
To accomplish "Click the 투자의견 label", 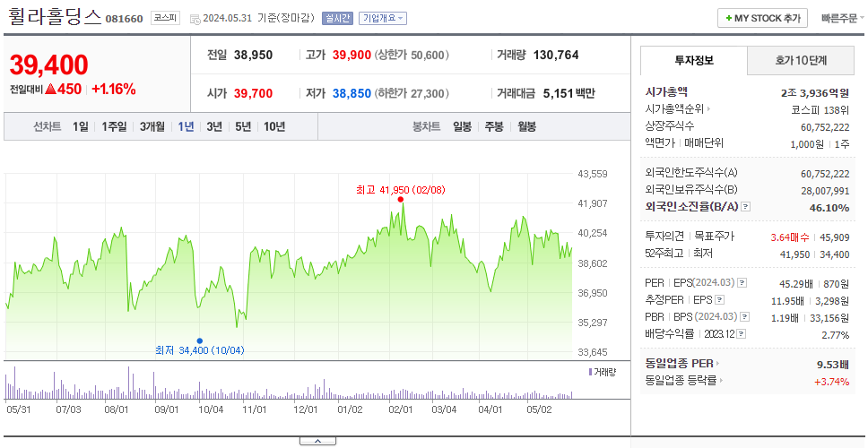I will click(664, 237).
